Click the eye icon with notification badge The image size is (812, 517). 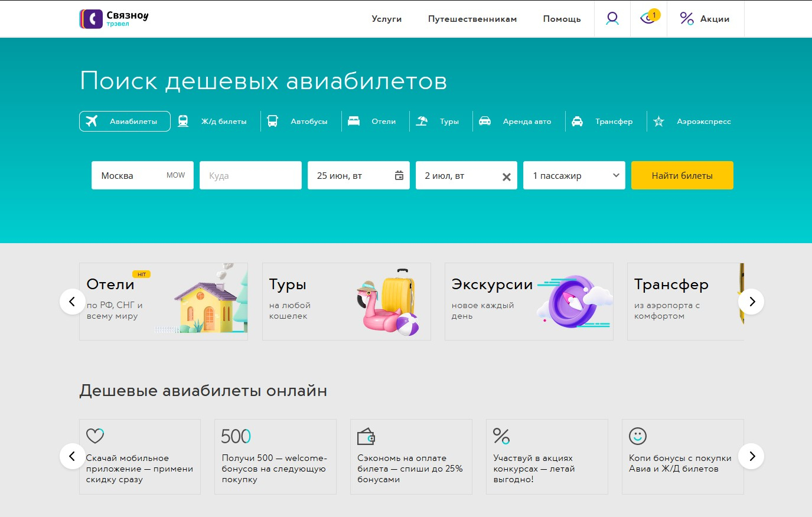(x=648, y=18)
